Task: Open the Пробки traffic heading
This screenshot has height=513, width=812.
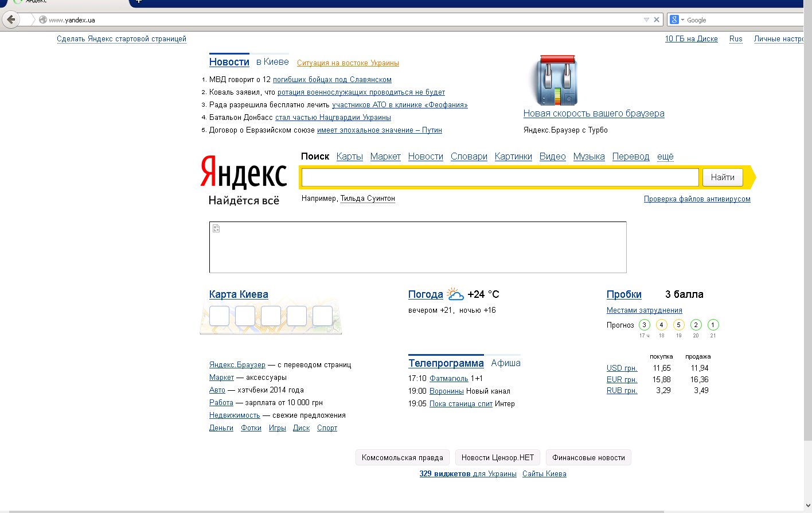Action: pos(624,294)
